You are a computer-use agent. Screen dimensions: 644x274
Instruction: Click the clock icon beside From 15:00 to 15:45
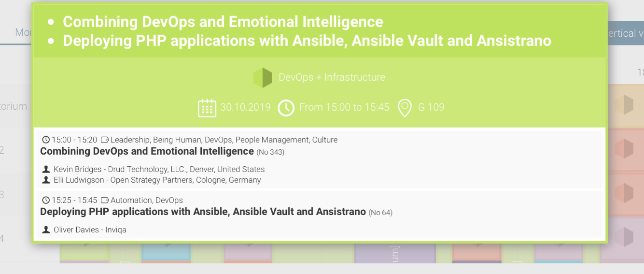pyautogui.click(x=286, y=108)
